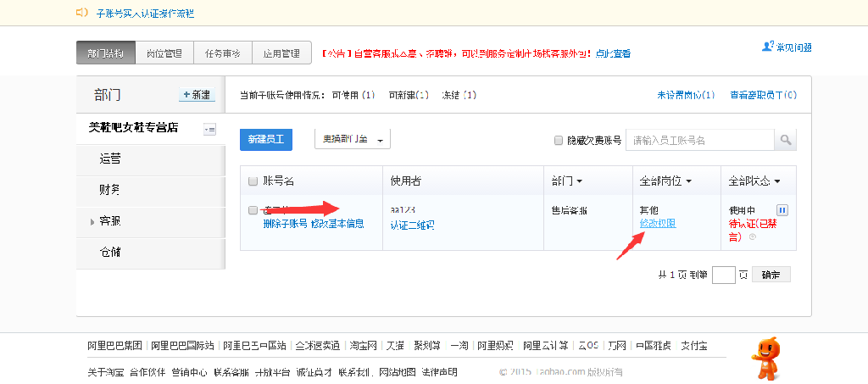
Task: Click the 天猫 footer link
Action: [395, 346]
